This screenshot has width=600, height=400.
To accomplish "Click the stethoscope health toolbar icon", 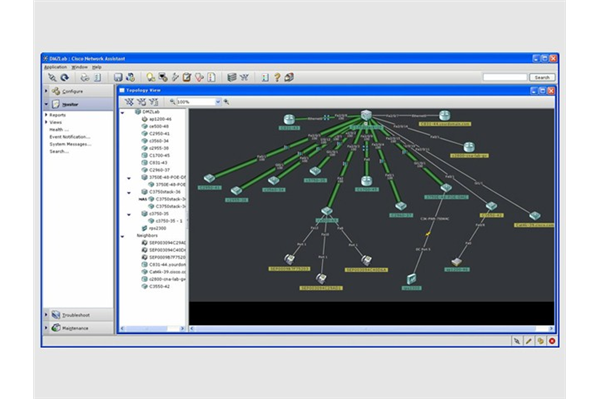I will [x=199, y=78].
